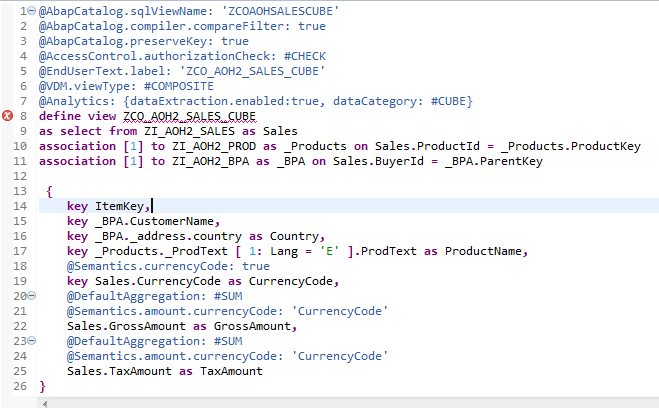The height and width of the screenshot is (408, 659).
Task: Click the 'E' language literal on line 17
Action: pyautogui.click(x=329, y=251)
